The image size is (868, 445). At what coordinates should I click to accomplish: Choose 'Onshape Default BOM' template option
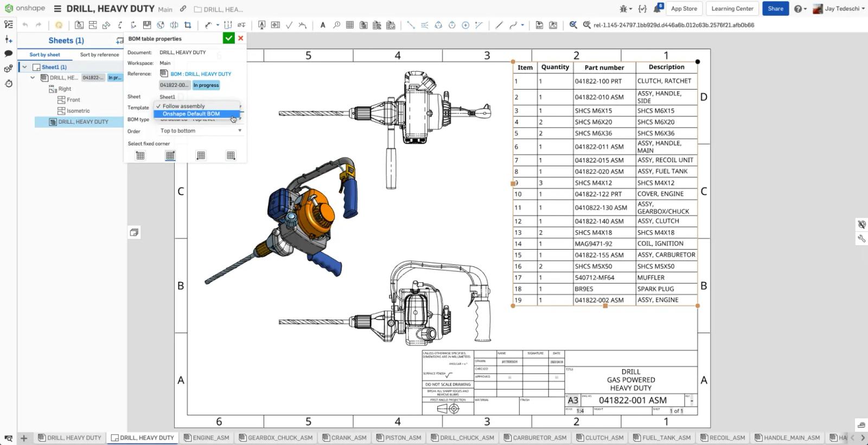point(191,114)
